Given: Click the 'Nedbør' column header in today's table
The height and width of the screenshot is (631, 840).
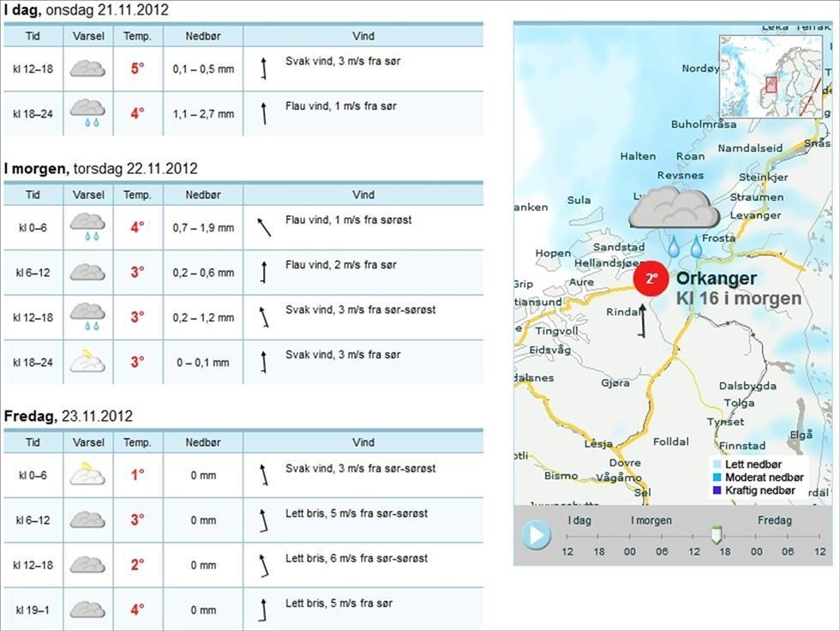Looking at the screenshot, I should point(202,36).
